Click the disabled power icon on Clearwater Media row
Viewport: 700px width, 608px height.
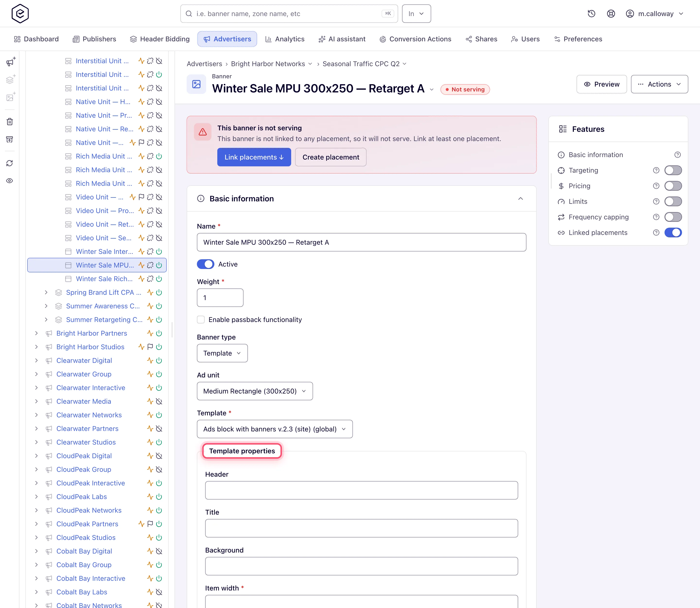tap(159, 401)
